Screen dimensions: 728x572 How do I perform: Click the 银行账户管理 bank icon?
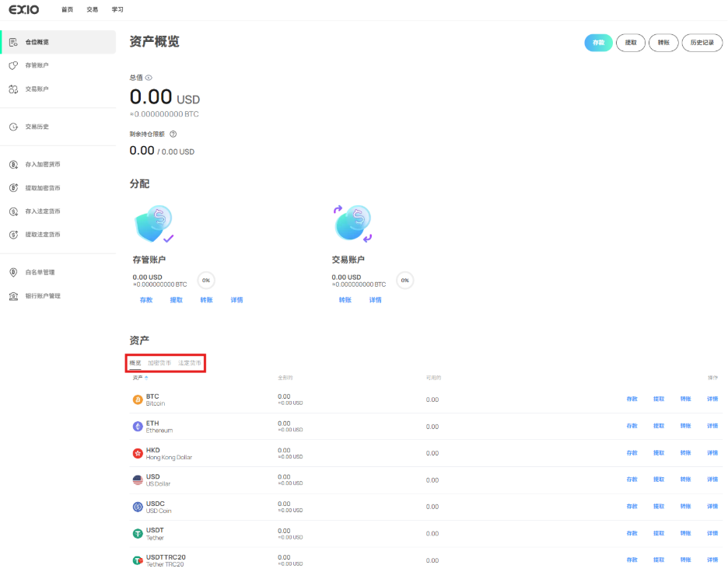click(x=13, y=296)
